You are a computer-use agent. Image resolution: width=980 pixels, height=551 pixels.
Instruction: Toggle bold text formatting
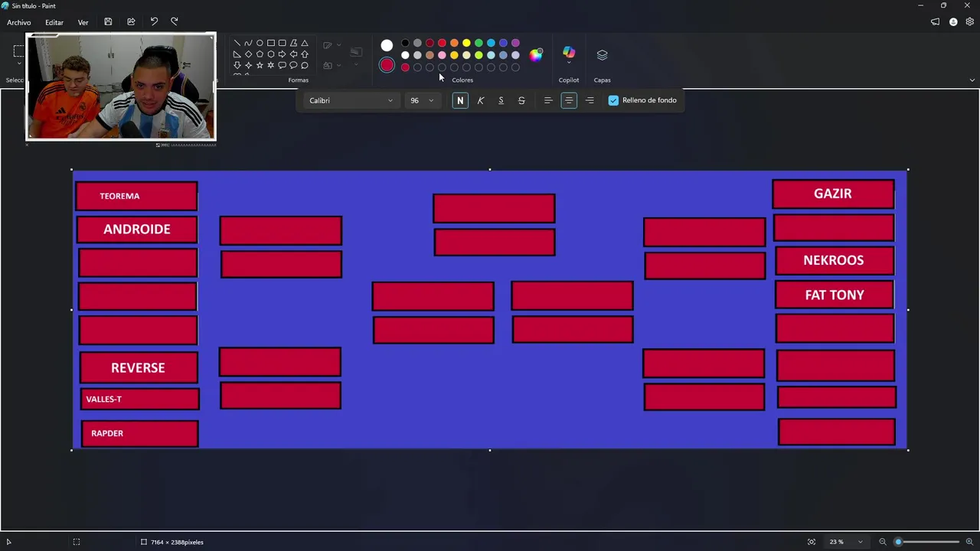coord(460,100)
